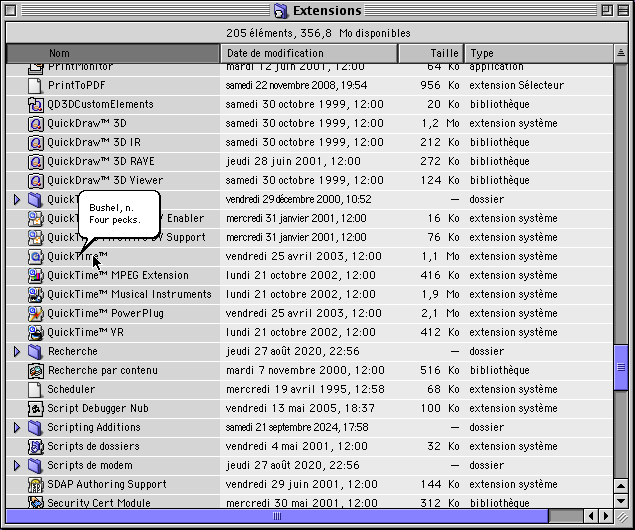Click the extension Sélecteur type text

pos(517,85)
